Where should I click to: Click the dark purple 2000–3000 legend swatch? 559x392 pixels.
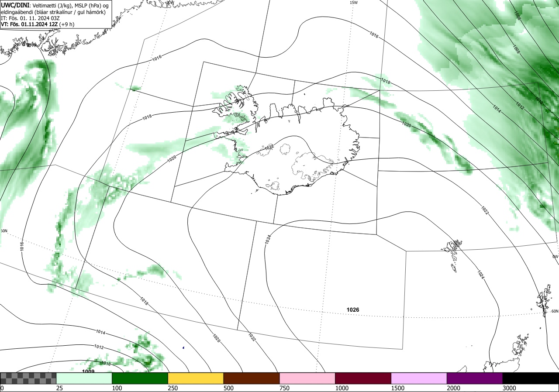pyautogui.click(x=475, y=378)
